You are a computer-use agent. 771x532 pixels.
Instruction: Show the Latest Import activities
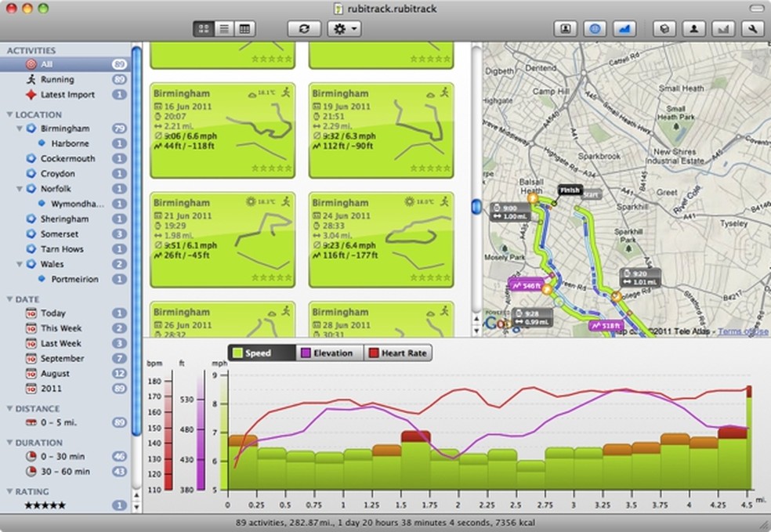(67, 95)
